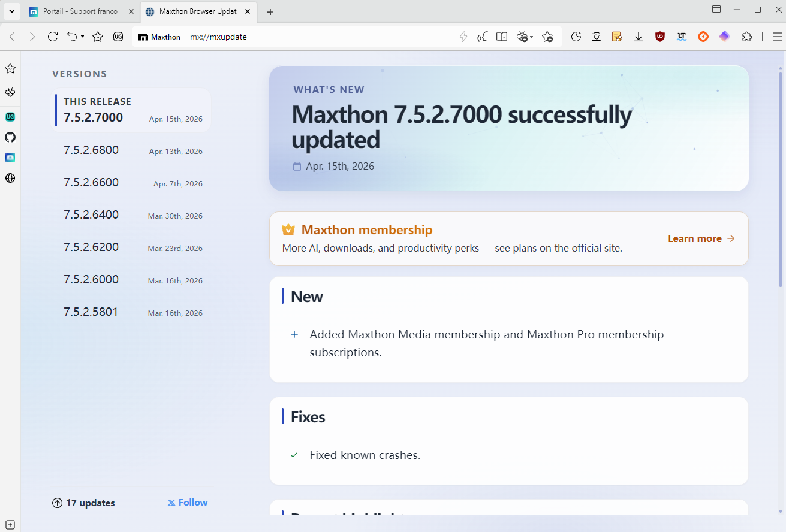Open the GitHub shortcut in the sidebar
This screenshot has height=532, width=786.
point(10,137)
